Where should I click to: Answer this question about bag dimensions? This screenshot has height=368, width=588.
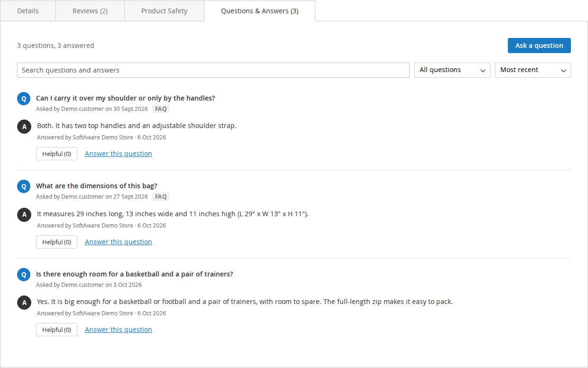point(119,242)
